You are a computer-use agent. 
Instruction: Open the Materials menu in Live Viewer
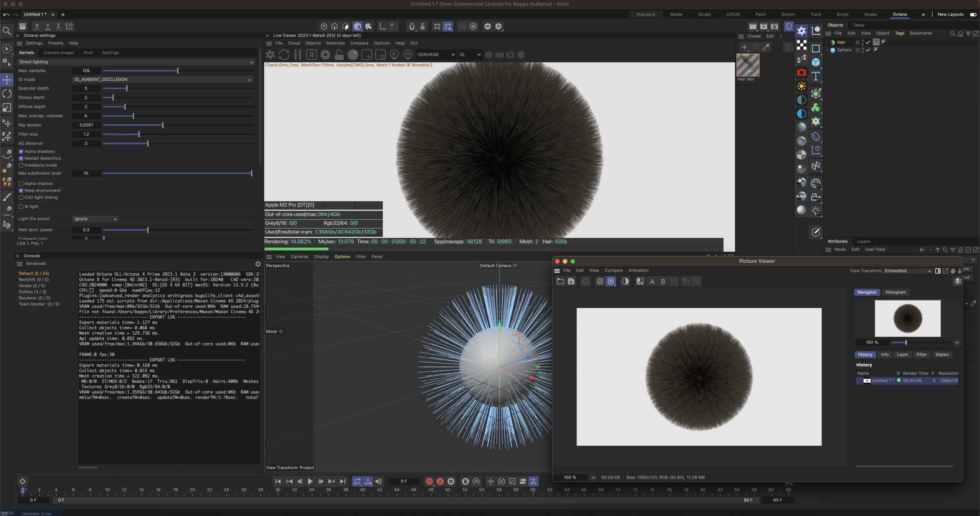click(x=335, y=43)
